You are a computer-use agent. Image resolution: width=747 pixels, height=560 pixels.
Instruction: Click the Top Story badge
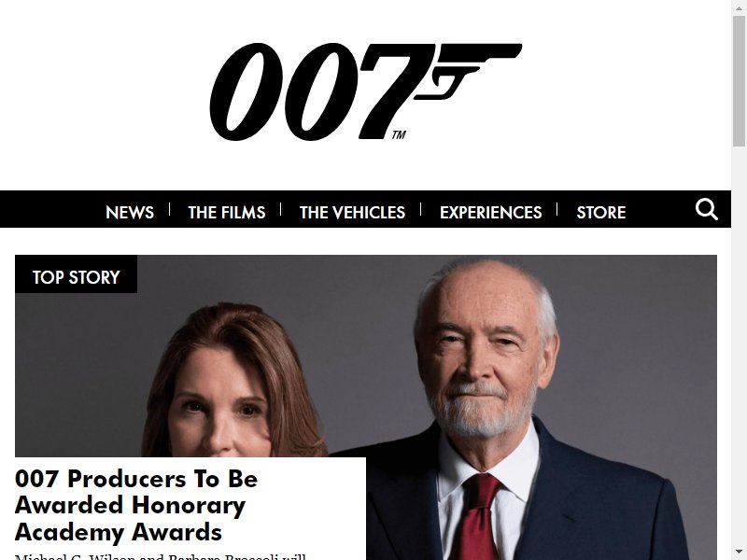(x=77, y=276)
